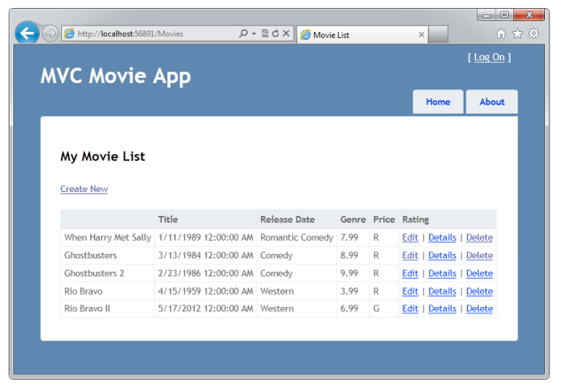Click the browser Back arrow button
Viewport: 561px width, 392px height.
[27, 34]
